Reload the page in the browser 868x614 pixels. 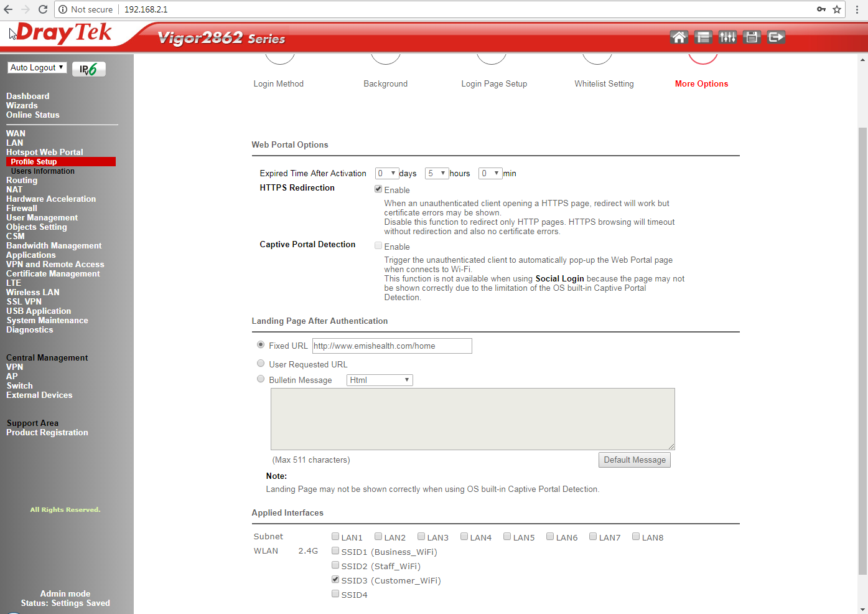click(42, 9)
